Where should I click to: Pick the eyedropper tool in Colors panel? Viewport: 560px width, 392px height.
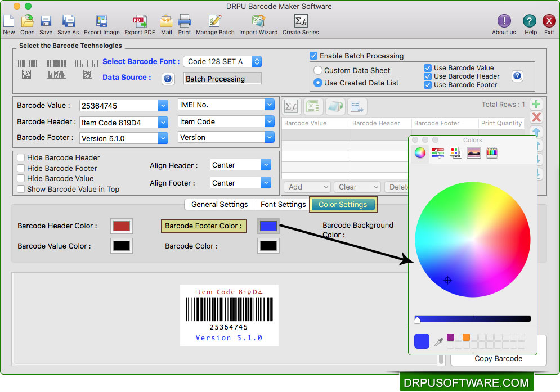pos(438,342)
